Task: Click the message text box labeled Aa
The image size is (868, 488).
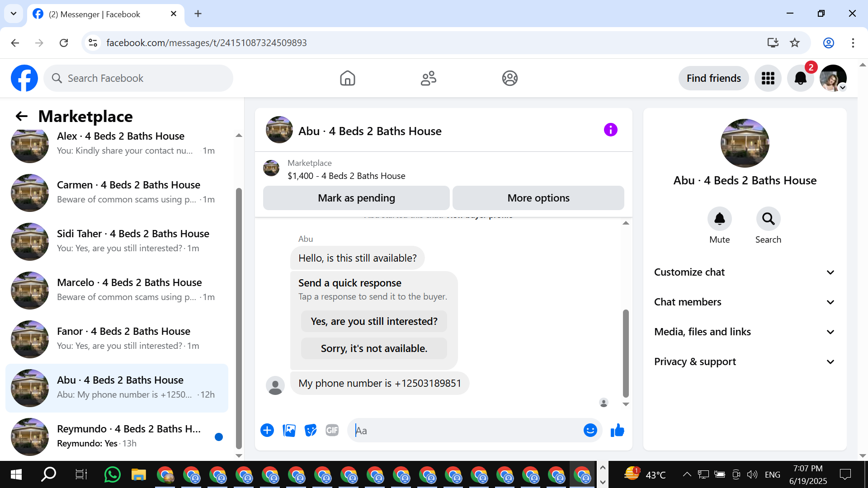Action: (x=466, y=431)
